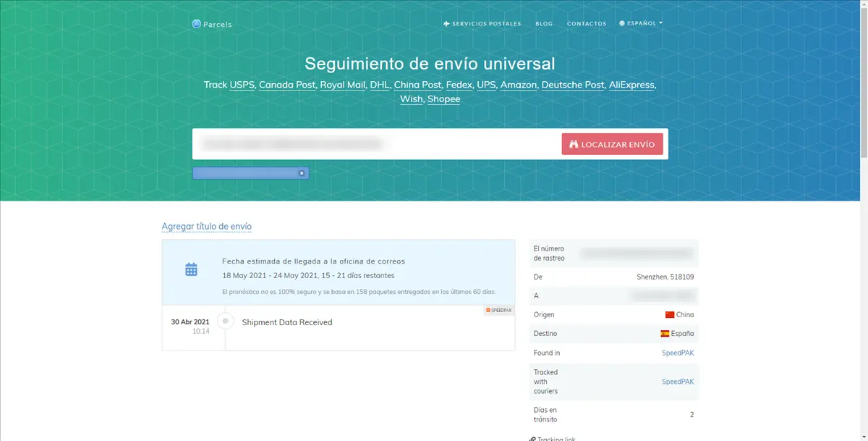Image resolution: width=868 pixels, height=441 pixels.
Task: Remove the blue tracking number tag
Action: (x=302, y=173)
